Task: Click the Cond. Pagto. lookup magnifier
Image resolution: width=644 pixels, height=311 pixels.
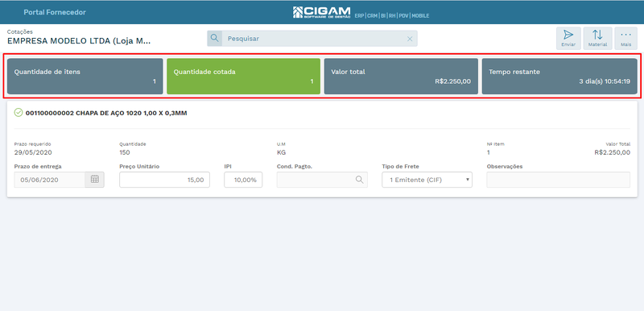Action: 359,180
